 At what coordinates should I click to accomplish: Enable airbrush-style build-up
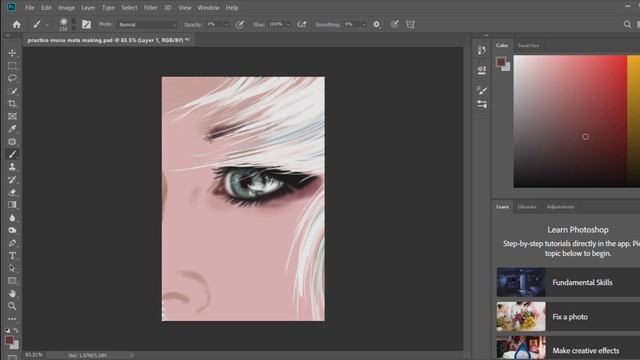[x=302, y=24]
